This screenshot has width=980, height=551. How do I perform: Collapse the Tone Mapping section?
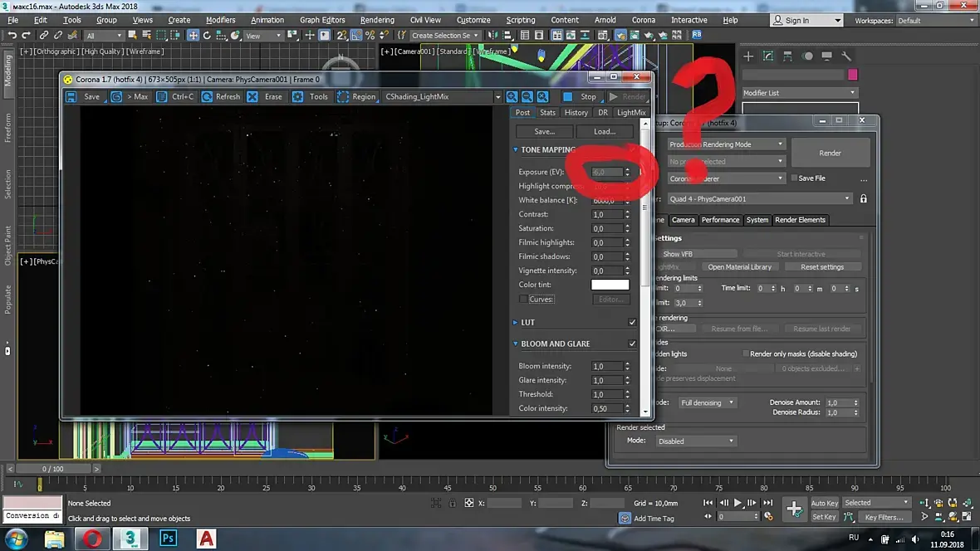[x=516, y=150]
